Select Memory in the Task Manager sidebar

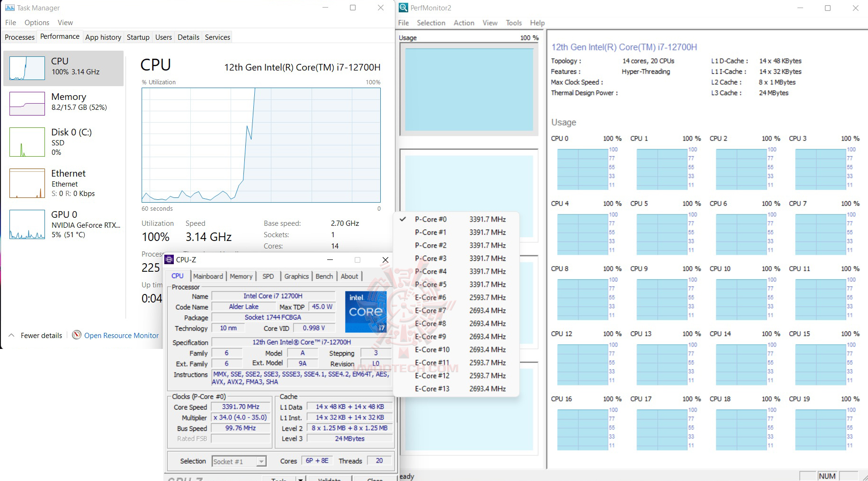63,104
